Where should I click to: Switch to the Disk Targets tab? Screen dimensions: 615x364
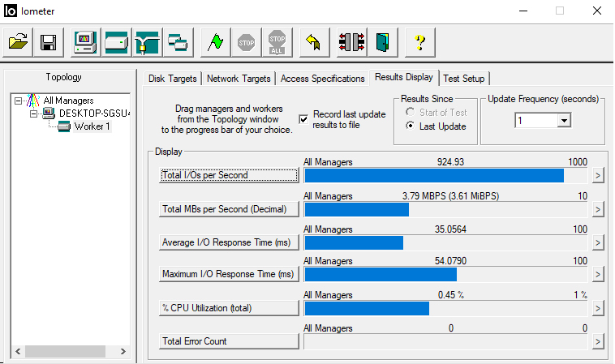pos(172,79)
